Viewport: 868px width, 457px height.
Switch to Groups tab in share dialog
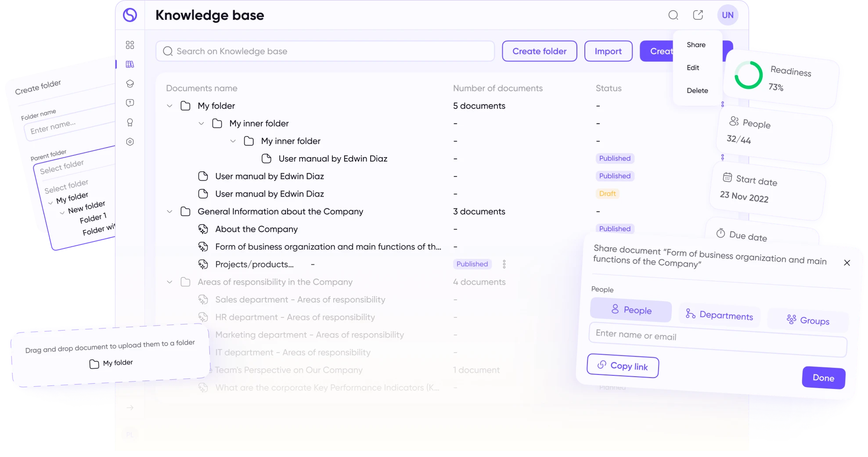(x=808, y=320)
